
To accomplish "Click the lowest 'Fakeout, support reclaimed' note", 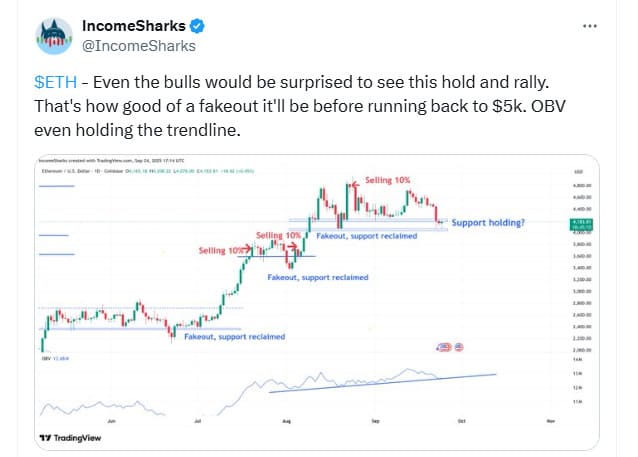I will click(x=235, y=337).
